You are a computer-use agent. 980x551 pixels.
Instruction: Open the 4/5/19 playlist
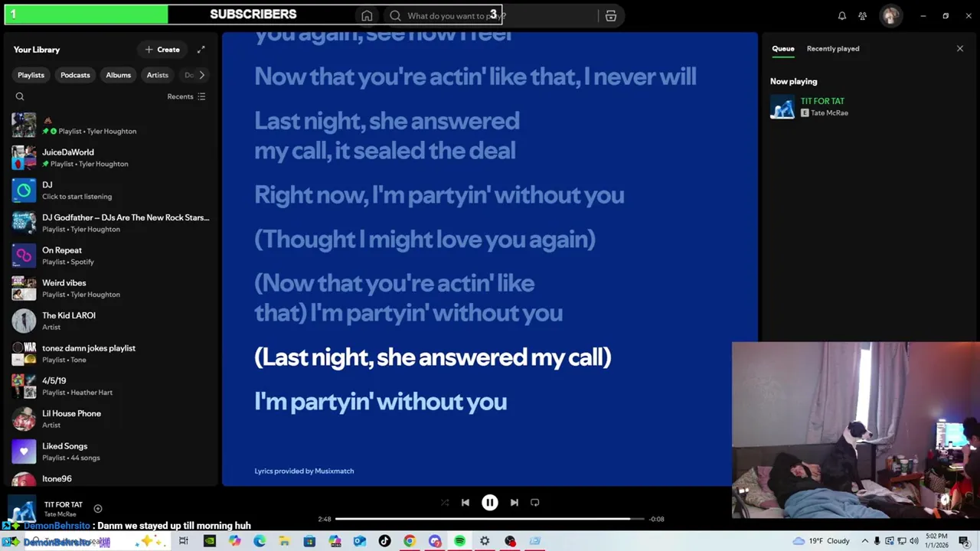point(111,386)
